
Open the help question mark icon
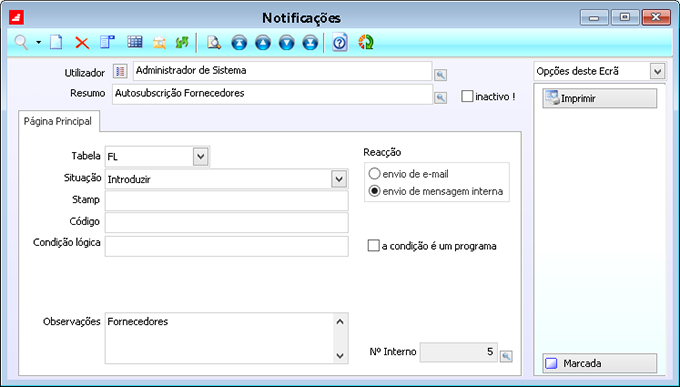click(x=340, y=43)
